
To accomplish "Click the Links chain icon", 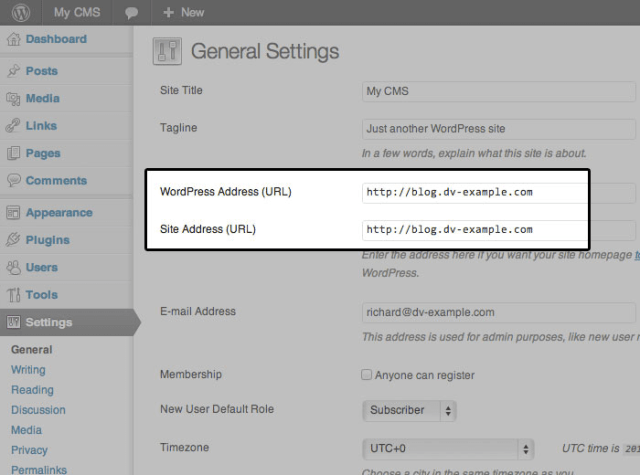I will 13,125.
